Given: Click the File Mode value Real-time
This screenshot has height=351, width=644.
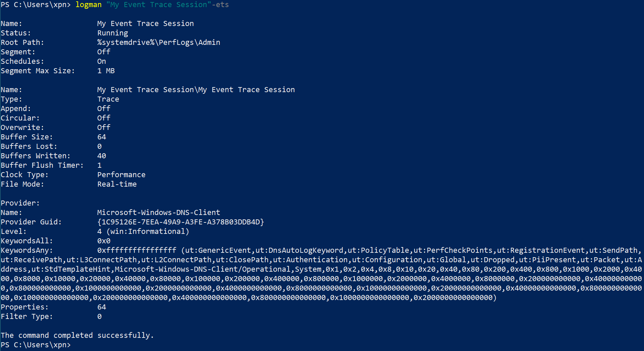Looking at the screenshot, I should point(117,184).
